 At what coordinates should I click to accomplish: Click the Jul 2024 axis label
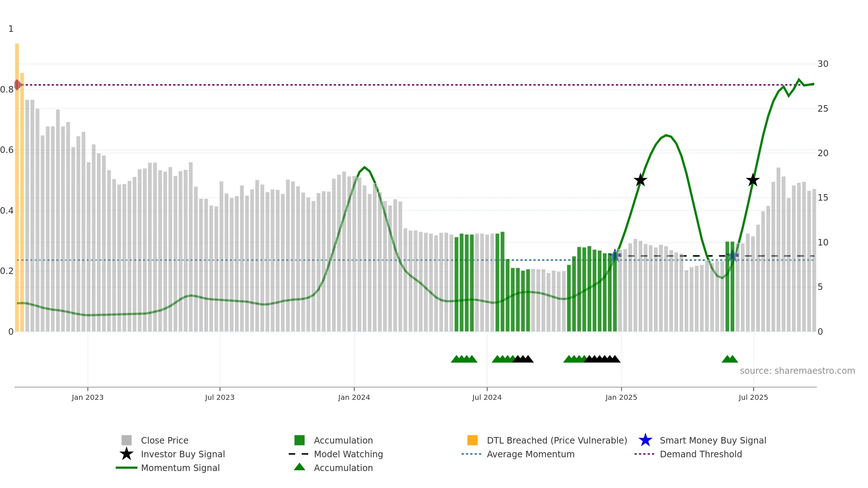point(487,398)
